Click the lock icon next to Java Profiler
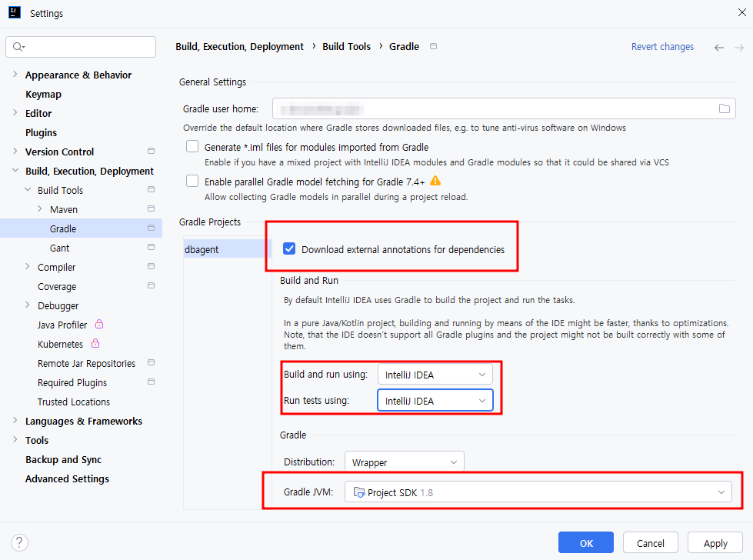 99,324
